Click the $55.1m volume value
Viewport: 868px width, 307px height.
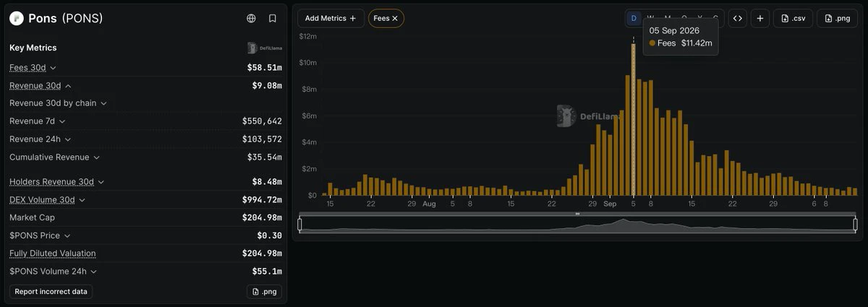pyautogui.click(x=267, y=272)
